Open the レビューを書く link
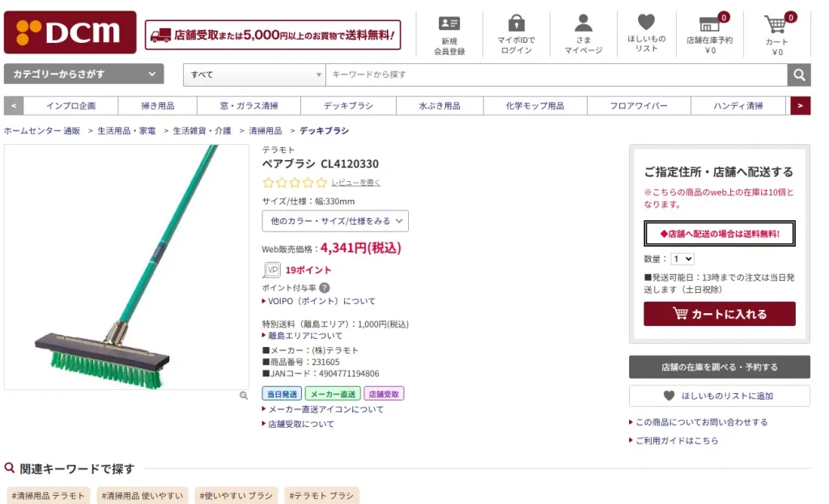Image resolution: width=829 pixels, height=504 pixels. click(x=356, y=184)
